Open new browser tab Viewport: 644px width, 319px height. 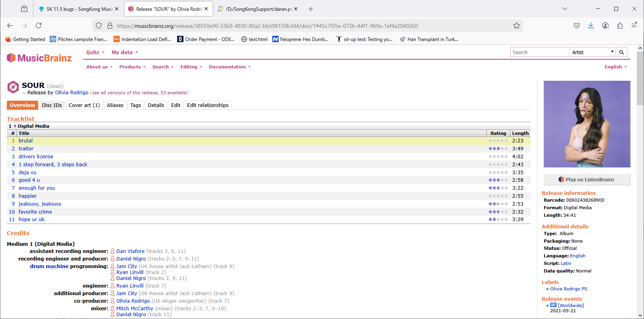[311, 9]
